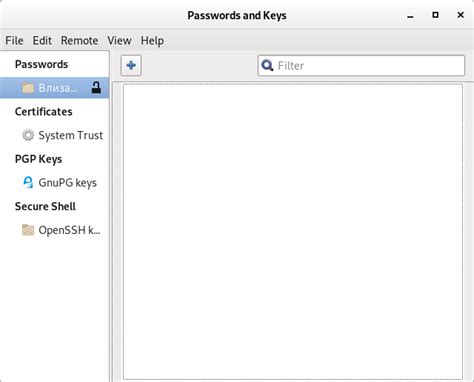Toggle the lock icon on Вход keyring
Screen dimensions: 474x382
tap(96, 88)
